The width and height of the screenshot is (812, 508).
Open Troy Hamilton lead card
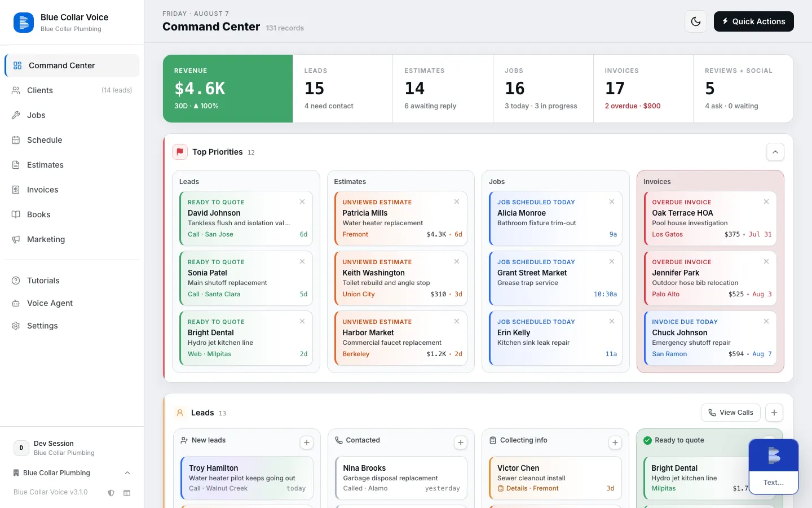pos(247,478)
